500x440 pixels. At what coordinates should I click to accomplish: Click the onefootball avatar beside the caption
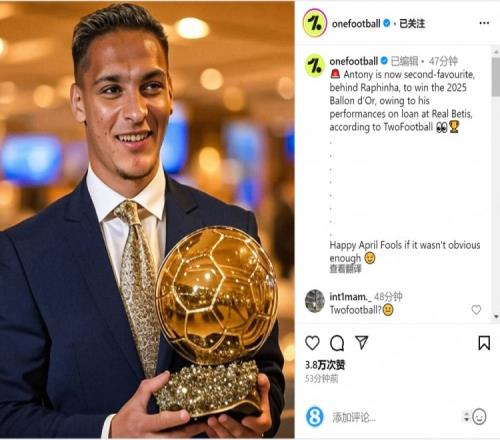point(315,66)
